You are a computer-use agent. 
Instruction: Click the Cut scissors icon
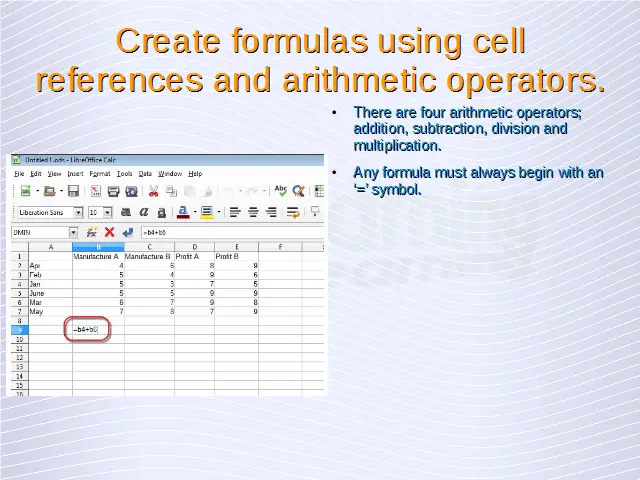155,191
